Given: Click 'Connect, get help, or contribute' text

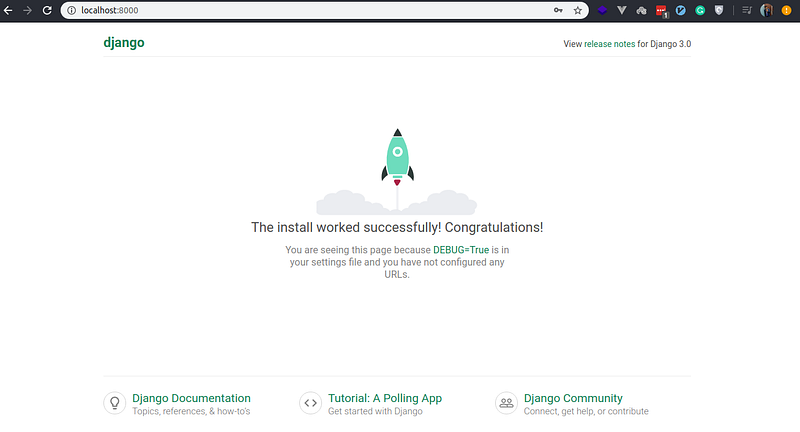Looking at the screenshot, I should pos(586,411).
